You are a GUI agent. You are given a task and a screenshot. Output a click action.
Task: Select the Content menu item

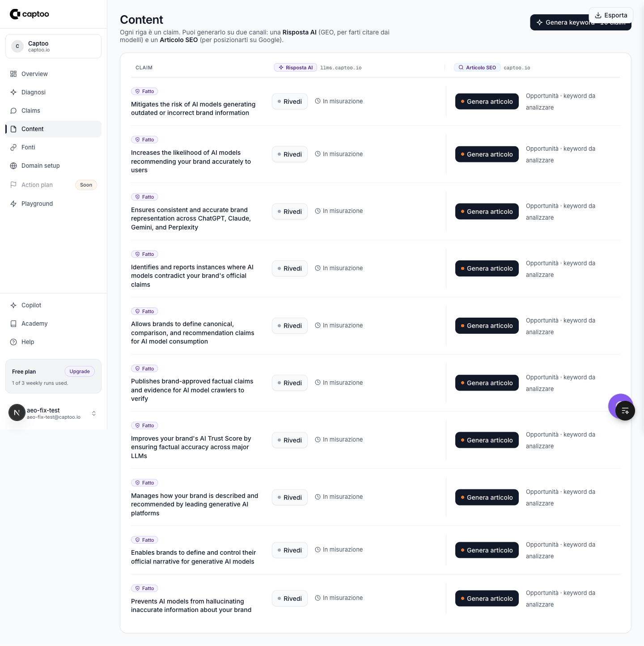(x=53, y=129)
